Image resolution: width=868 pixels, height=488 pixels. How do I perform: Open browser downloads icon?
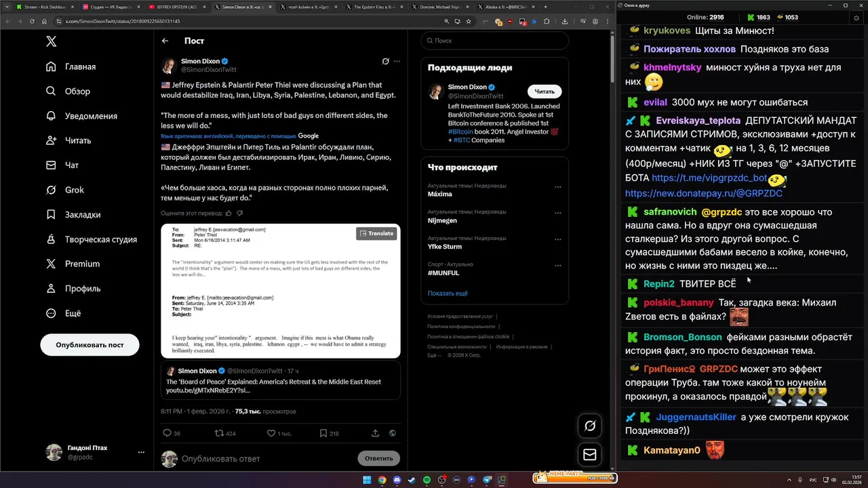tap(565, 22)
